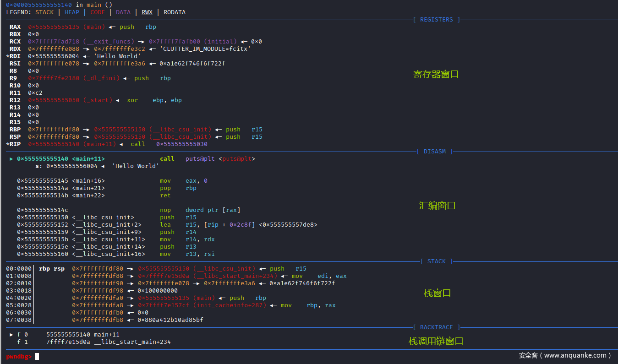Click the underlined RWX legend entry
The width and height of the screenshot is (618, 364).
tap(147, 12)
